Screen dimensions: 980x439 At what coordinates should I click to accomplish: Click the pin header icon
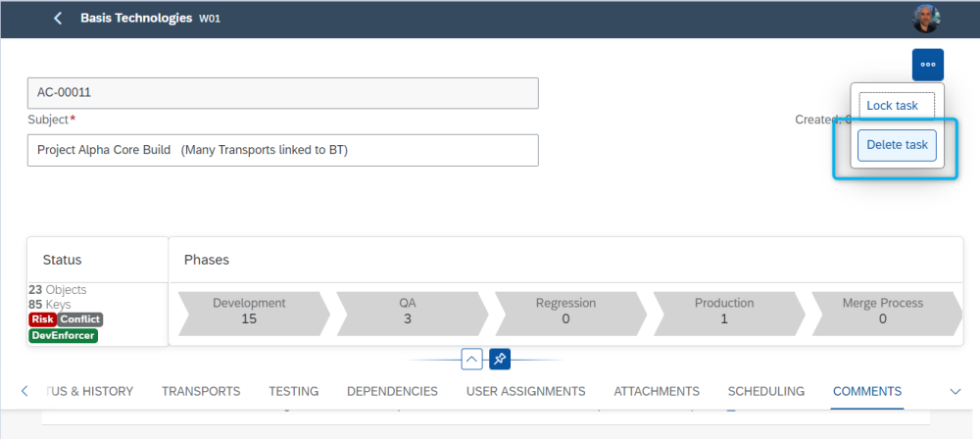(500, 360)
